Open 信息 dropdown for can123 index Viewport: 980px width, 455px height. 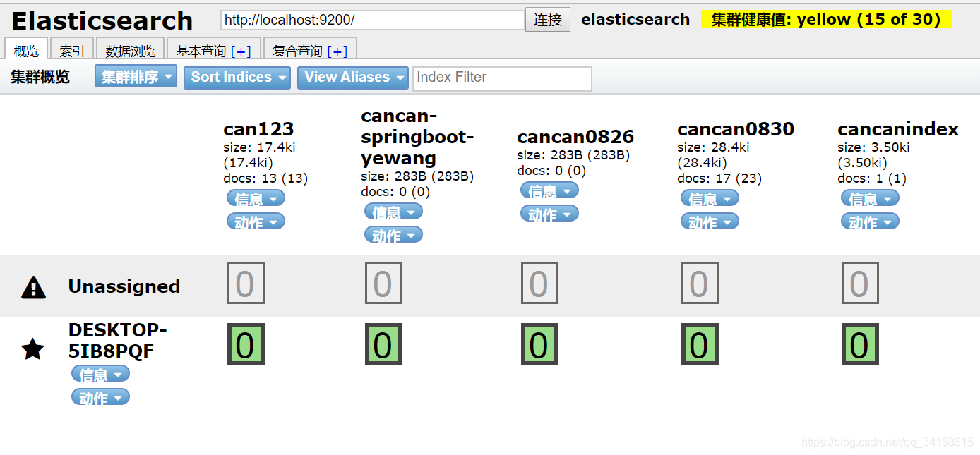(x=256, y=198)
